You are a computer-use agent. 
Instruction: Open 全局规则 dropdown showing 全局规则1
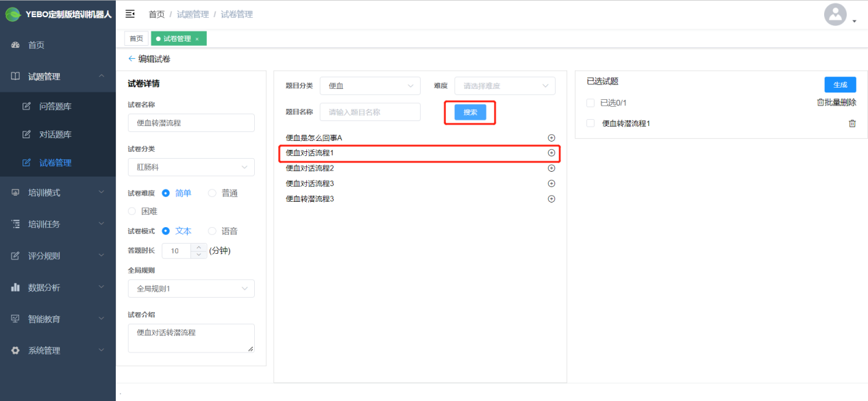coord(191,289)
